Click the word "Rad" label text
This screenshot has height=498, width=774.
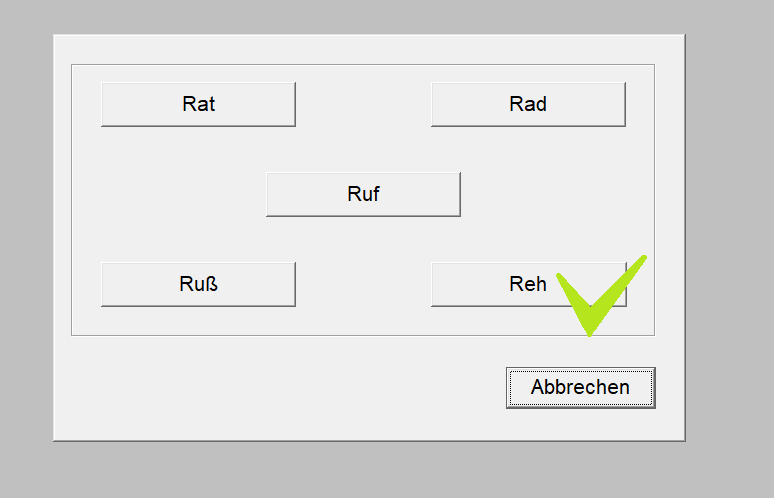coord(528,104)
